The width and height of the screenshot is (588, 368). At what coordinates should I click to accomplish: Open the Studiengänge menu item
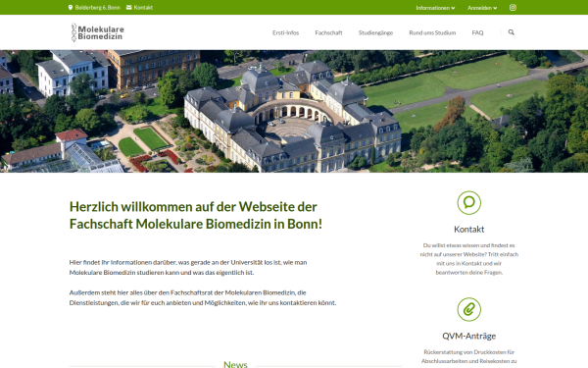pos(375,32)
